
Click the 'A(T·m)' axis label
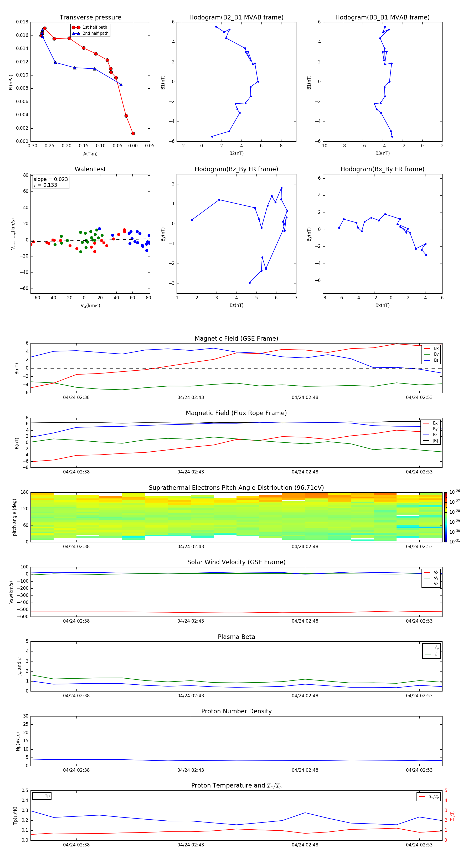[x=90, y=154]
